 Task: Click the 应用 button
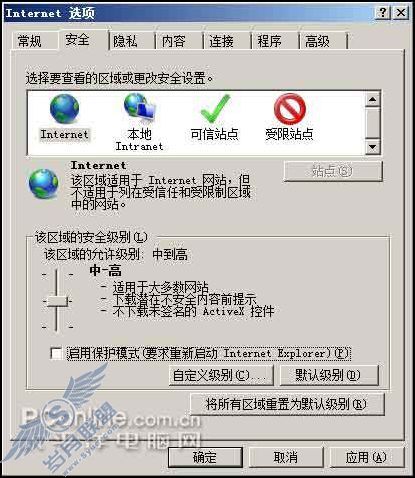[366, 457]
